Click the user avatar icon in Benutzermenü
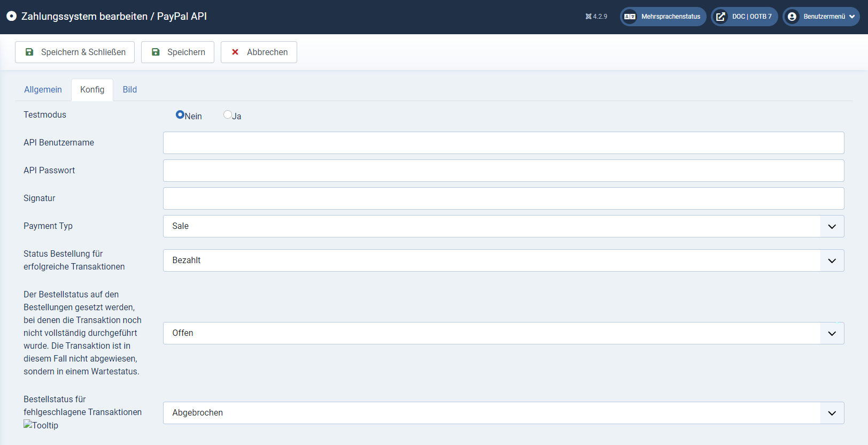Image resolution: width=868 pixels, height=445 pixels. pos(792,17)
